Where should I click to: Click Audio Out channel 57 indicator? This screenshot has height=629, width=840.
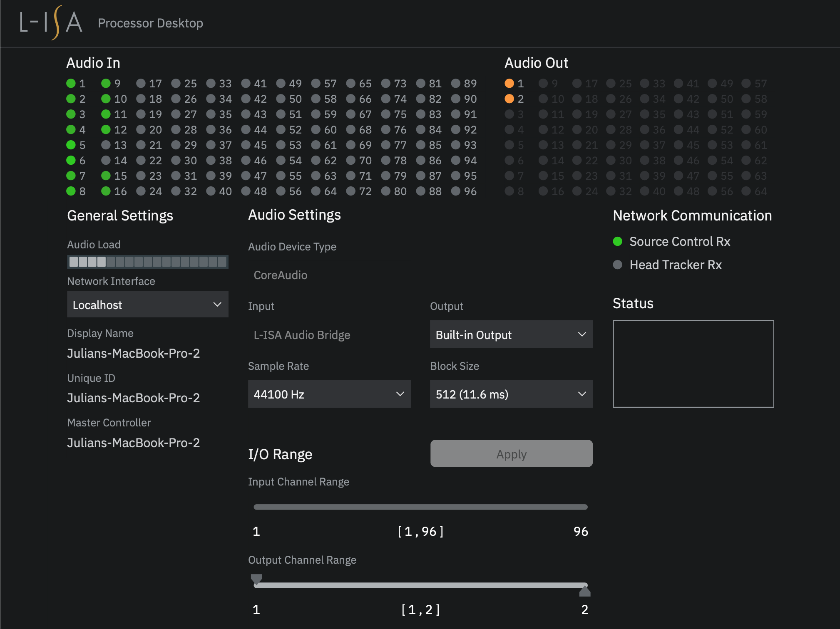(x=746, y=84)
